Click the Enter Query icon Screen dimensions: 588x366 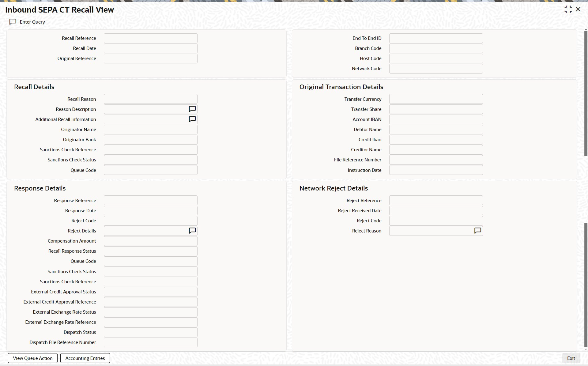tap(13, 22)
